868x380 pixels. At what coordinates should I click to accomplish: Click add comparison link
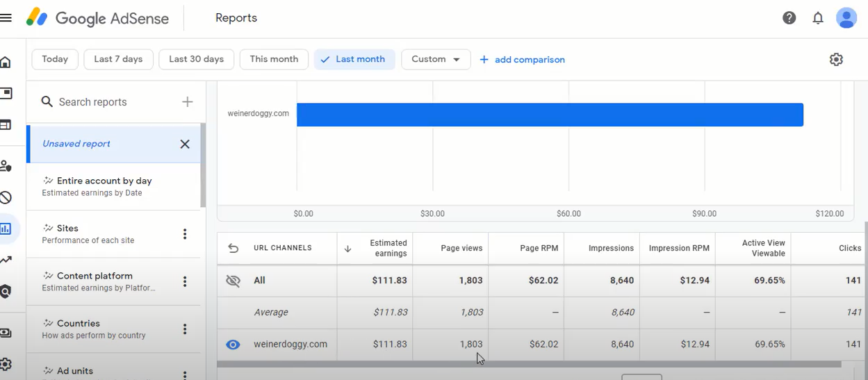pyautogui.click(x=522, y=60)
